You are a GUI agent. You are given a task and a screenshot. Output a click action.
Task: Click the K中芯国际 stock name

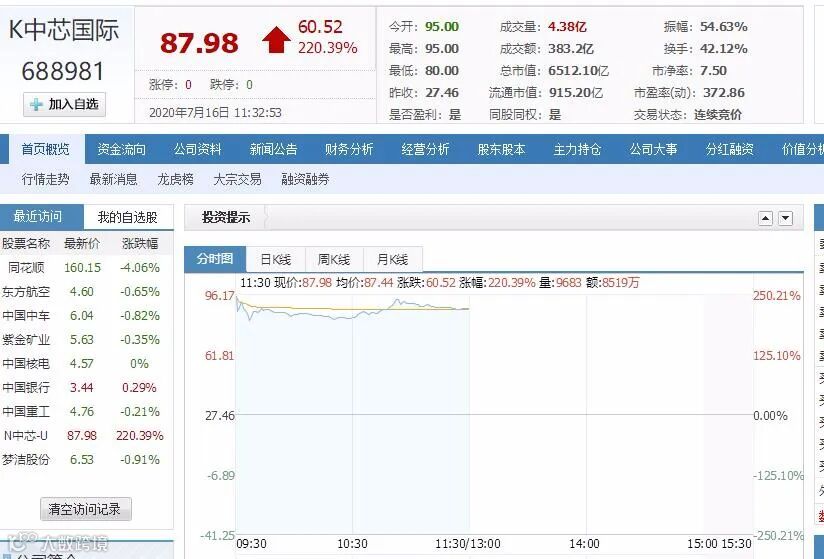pos(64,30)
